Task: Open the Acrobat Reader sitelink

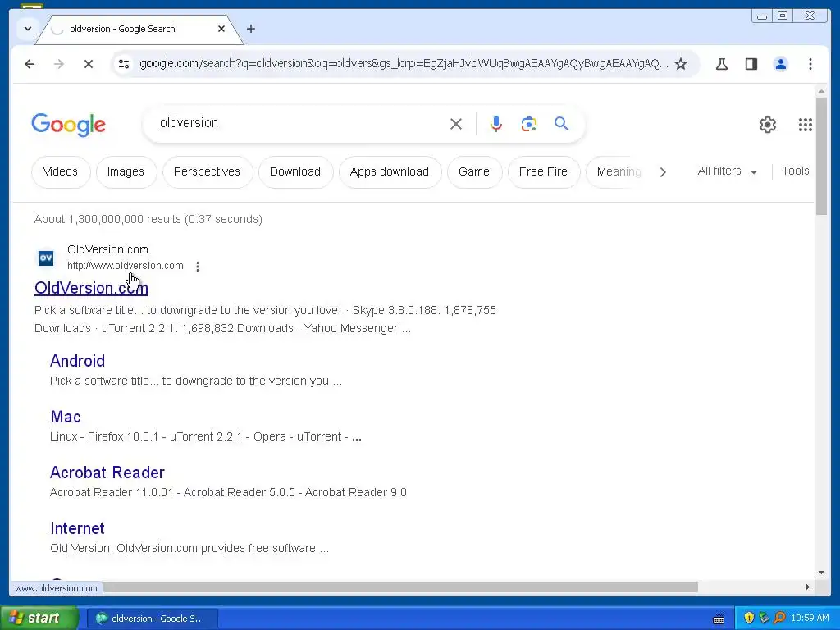Action: coord(107,472)
